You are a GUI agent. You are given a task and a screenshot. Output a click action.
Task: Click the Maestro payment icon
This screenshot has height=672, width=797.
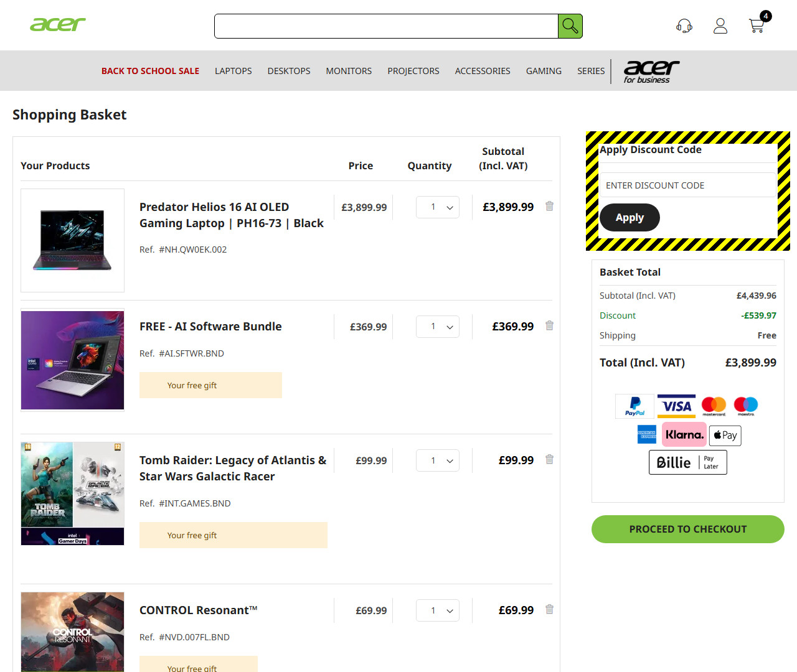[x=746, y=406]
